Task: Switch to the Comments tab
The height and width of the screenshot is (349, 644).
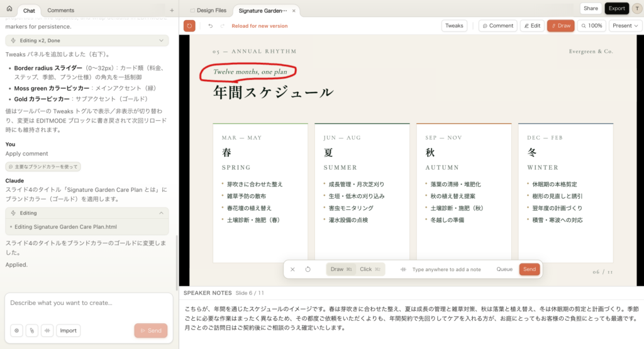Action: tap(60, 10)
